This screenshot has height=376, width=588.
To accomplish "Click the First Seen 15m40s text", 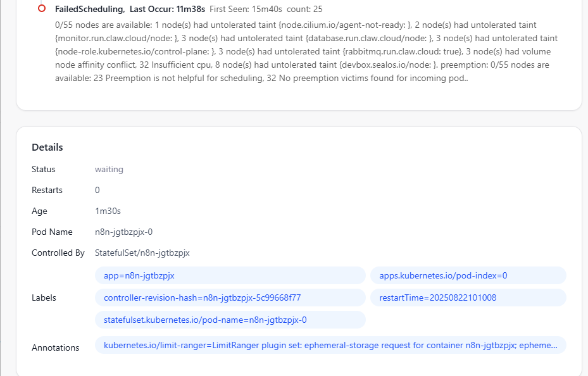I will (x=246, y=9).
